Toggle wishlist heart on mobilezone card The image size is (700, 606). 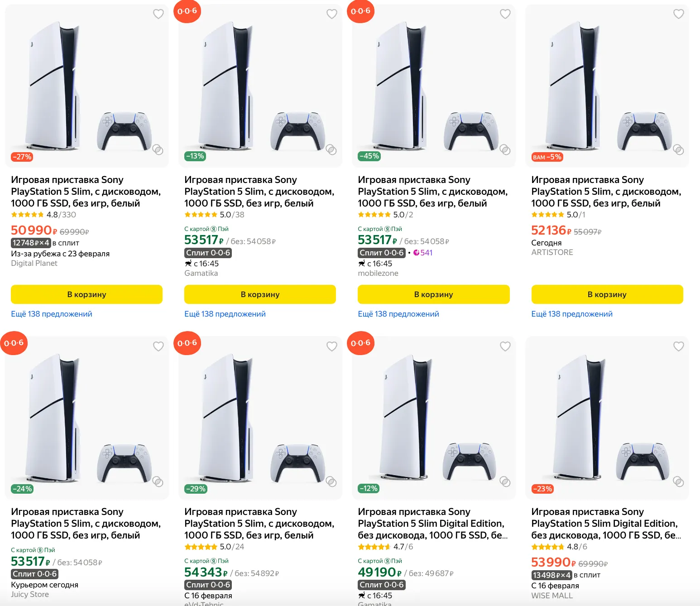click(505, 14)
